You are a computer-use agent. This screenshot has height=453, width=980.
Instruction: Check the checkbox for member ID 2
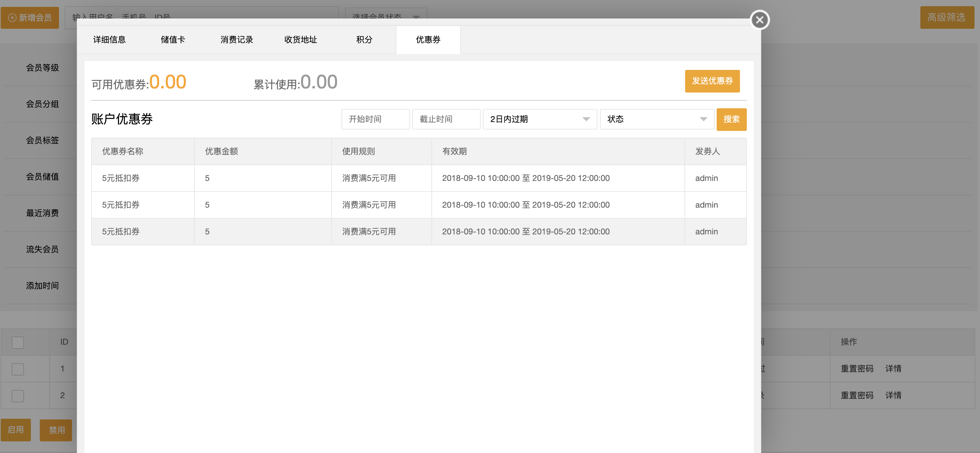click(17, 396)
